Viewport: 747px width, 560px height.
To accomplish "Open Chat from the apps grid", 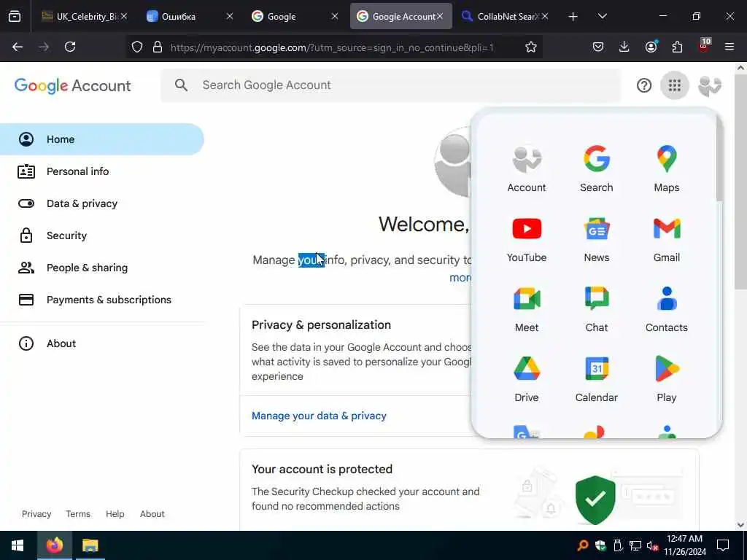I will tap(597, 309).
